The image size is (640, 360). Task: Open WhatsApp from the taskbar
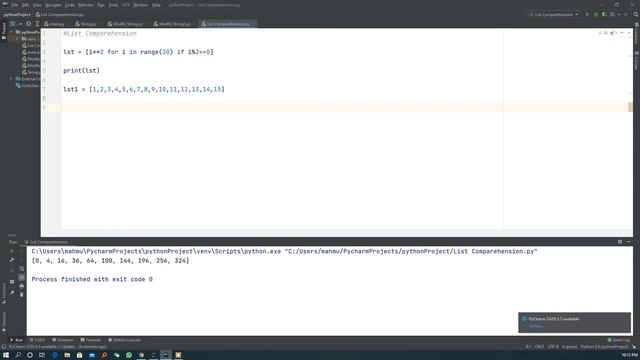(129, 355)
